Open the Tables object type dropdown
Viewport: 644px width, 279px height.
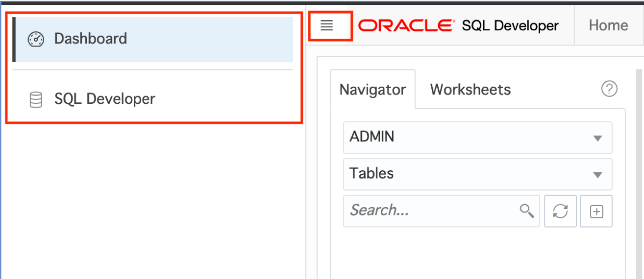pos(477,174)
